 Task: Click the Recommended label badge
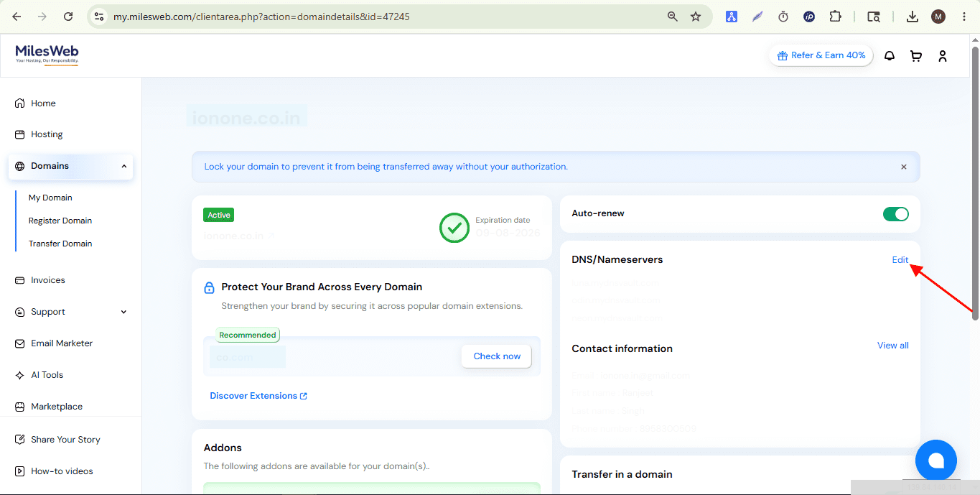248,335
